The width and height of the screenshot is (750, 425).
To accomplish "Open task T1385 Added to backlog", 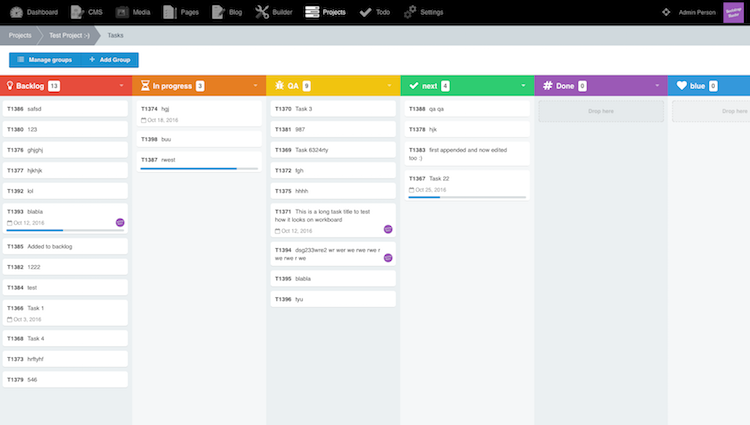I will (65, 247).
